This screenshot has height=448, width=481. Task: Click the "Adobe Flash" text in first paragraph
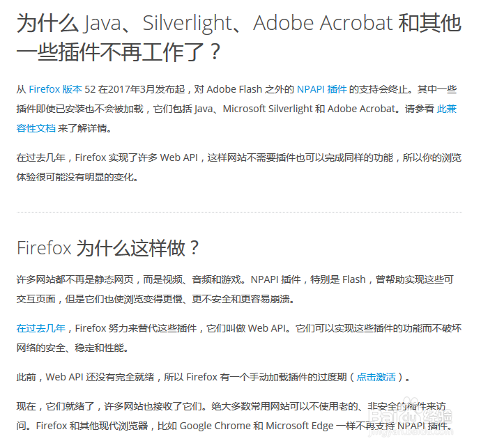coord(232,89)
